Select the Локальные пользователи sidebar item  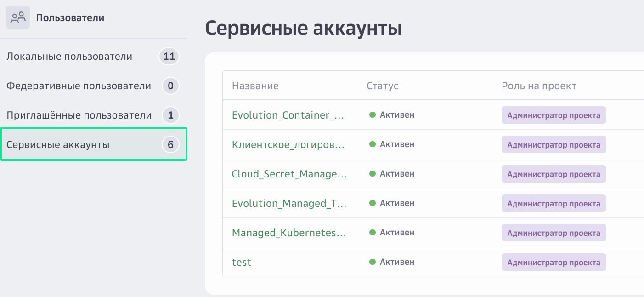pyautogui.click(x=69, y=56)
